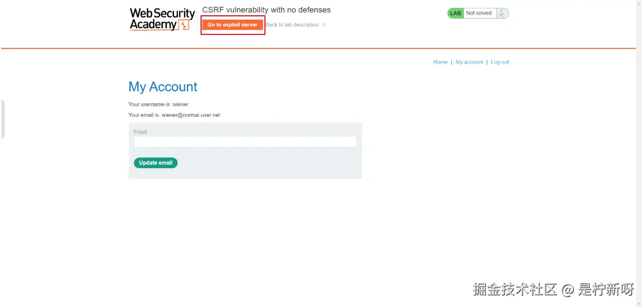Submit the form with Update email

[156, 163]
